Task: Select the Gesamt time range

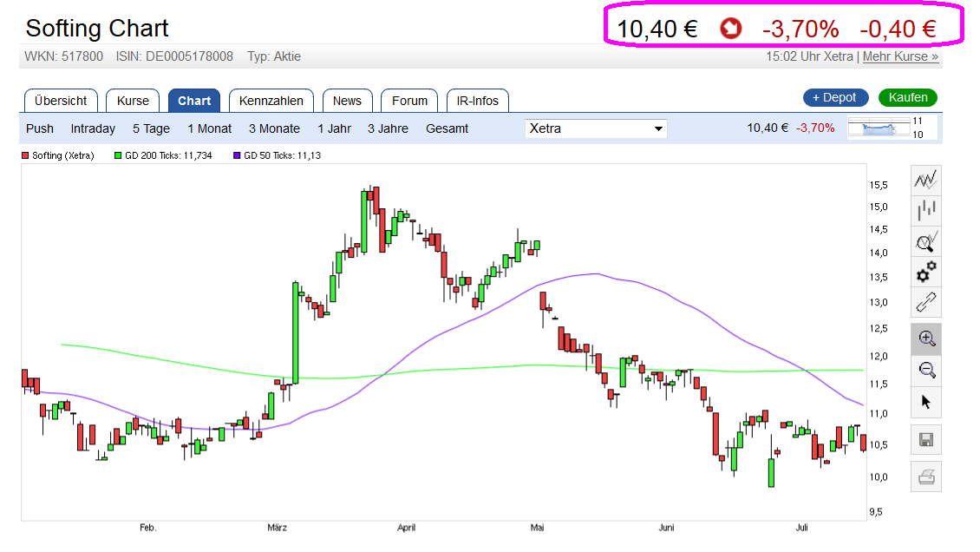Action: [x=447, y=128]
